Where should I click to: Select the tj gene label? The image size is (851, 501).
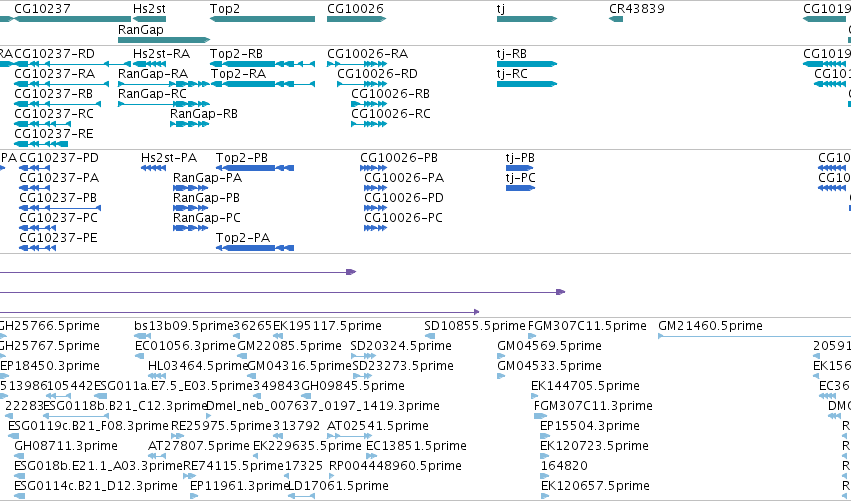[x=500, y=9]
